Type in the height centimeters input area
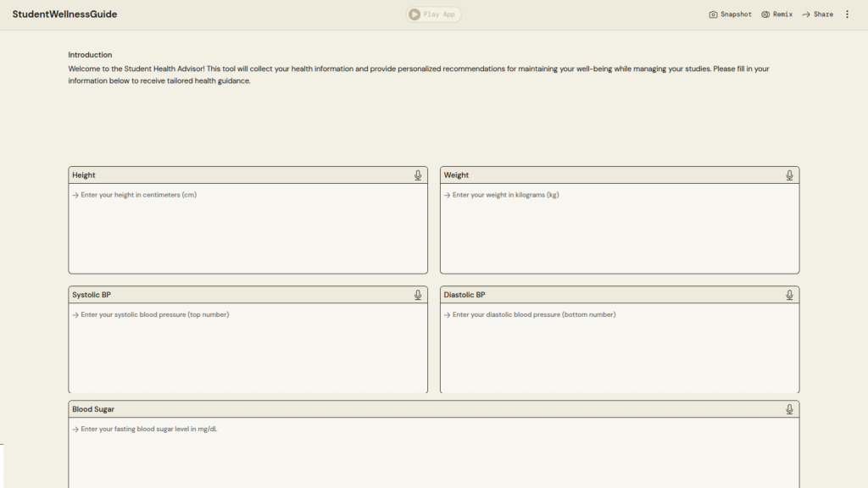 point(248,229)
